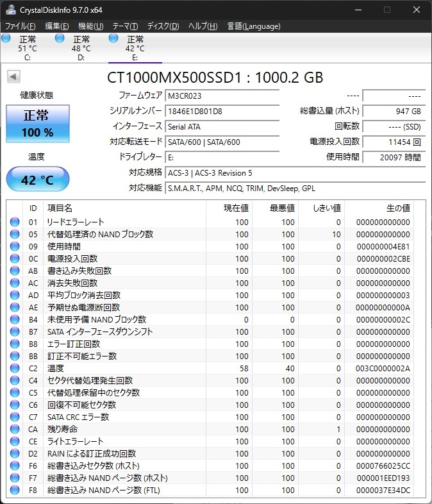Viewport: 432px width, 504px height.
Task: Select the E: drive at 42 °C
Action: 135,48
